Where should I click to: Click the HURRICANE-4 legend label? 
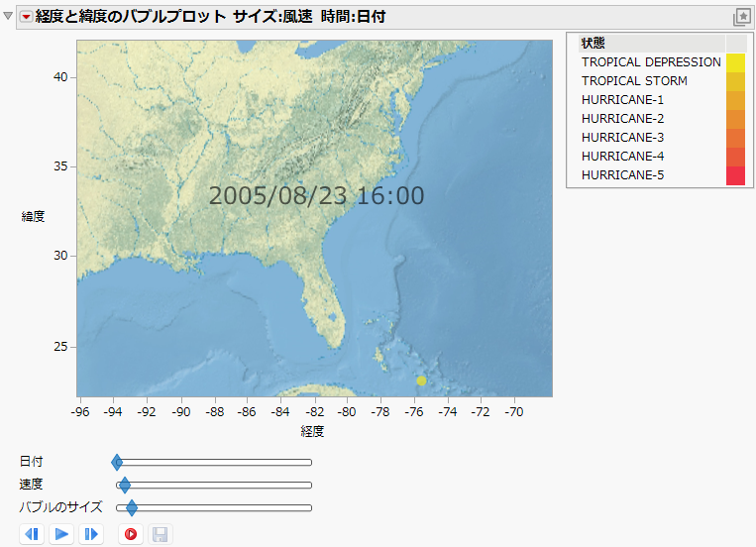(622, 157)
